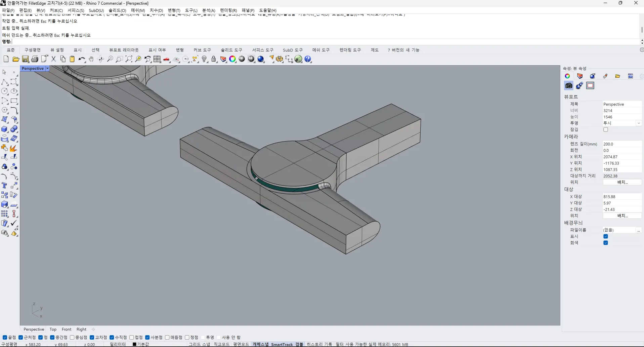The width and height of the screenshot is (644, 347).
Task: Open the Materials sphere tab in the properties panel
Action: [x=593, y=76]
